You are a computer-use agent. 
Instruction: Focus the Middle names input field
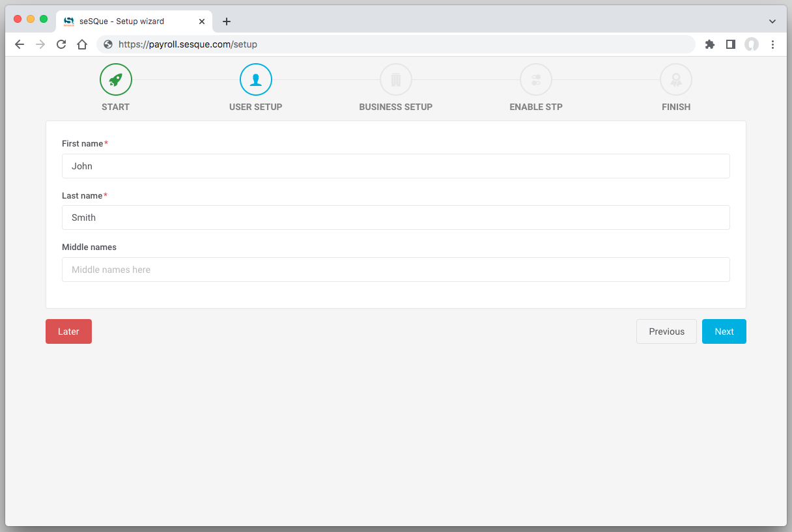396,270
